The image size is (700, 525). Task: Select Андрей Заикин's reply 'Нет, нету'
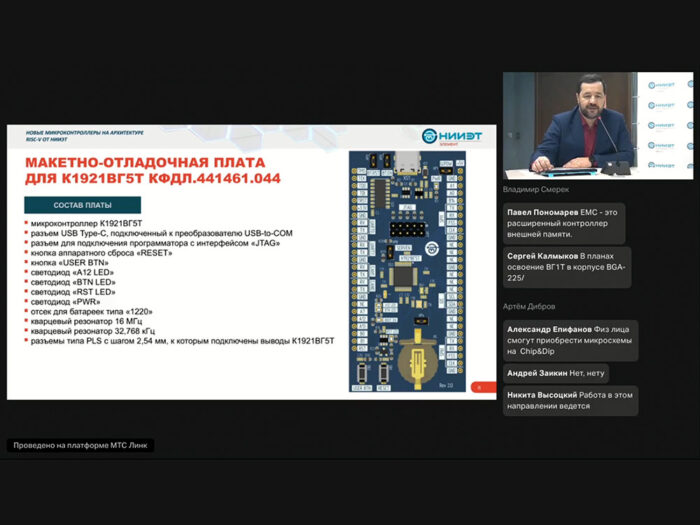[x=555, y=373]
